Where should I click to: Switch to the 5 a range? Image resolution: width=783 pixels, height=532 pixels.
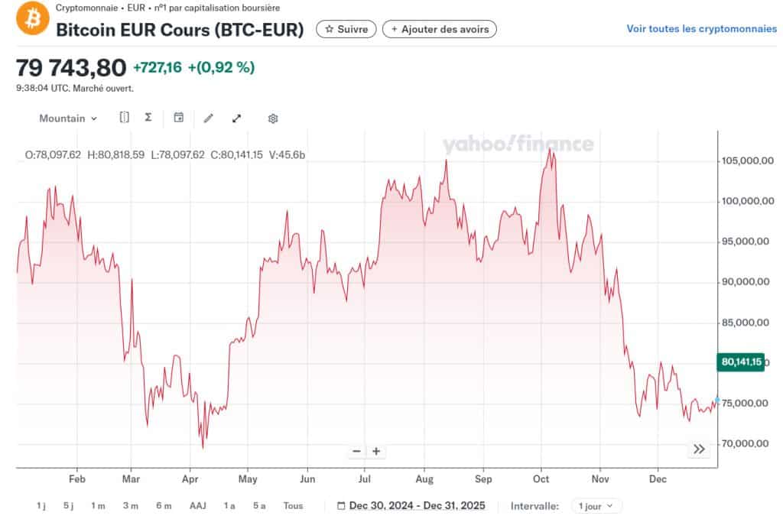coord(259,506)
